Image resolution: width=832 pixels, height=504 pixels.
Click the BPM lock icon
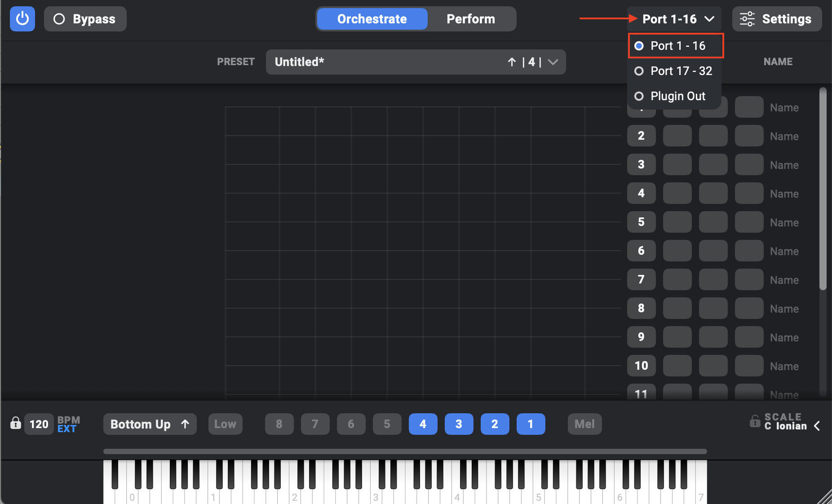16,423
